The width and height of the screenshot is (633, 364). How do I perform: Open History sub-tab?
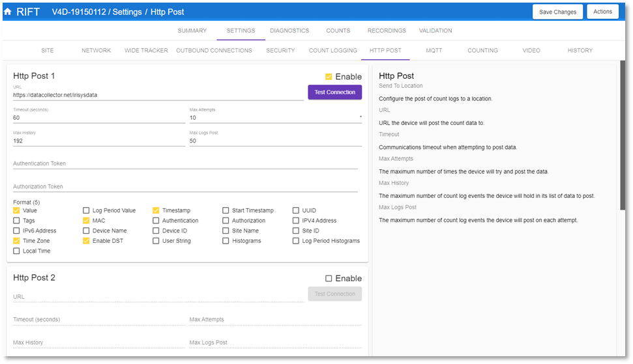[x=580, y=50]
